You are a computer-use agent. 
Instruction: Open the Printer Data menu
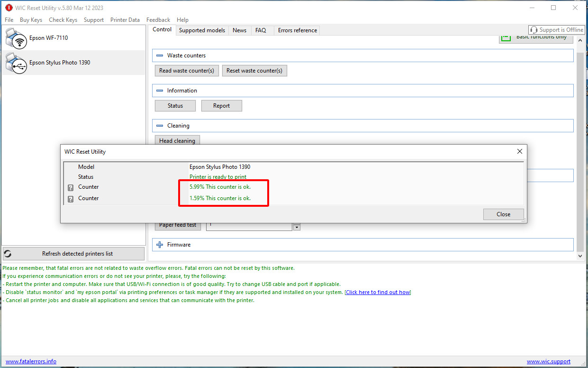click(125, 20)
